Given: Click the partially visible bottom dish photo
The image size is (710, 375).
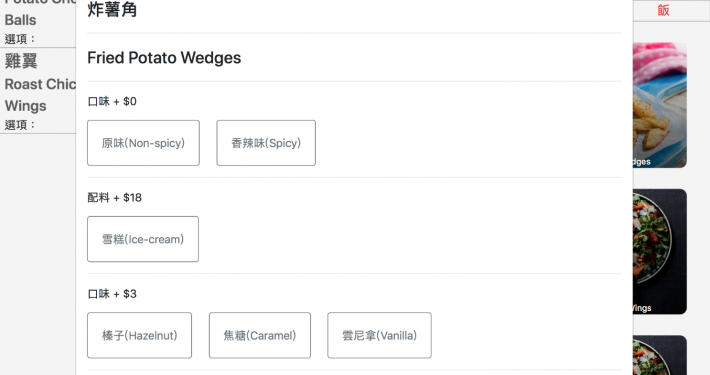Looking at the screenshot, I should (x=660, y=355).
